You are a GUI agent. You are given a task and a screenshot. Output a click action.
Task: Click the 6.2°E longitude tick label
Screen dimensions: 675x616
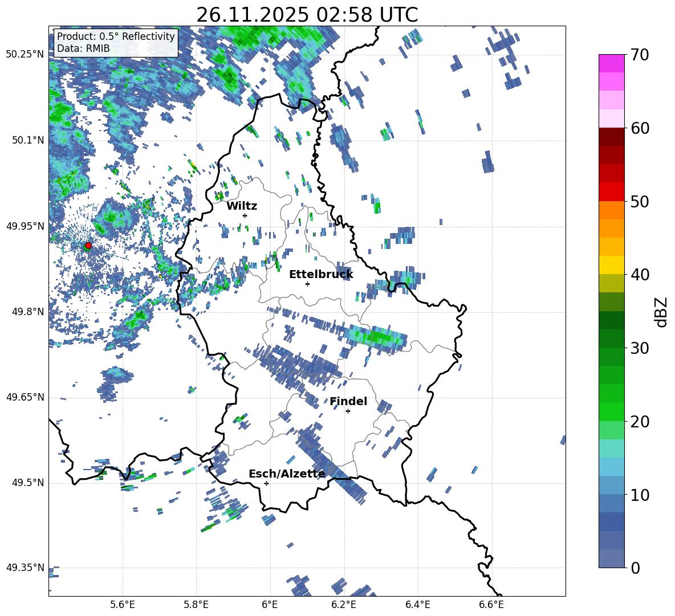coord(344,605)
